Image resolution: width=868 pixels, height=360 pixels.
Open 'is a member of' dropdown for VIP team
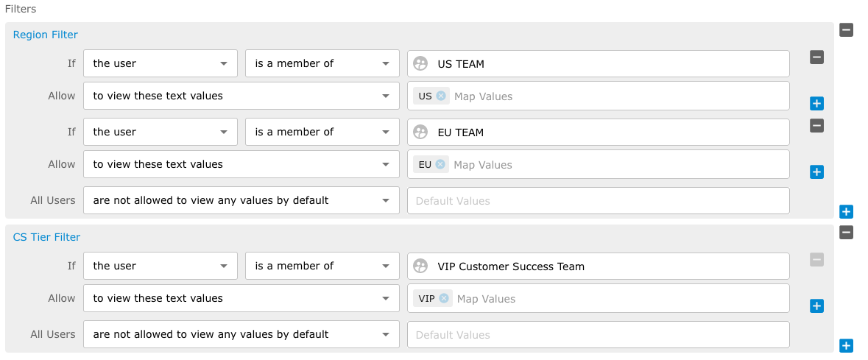(x=322, y=267)
